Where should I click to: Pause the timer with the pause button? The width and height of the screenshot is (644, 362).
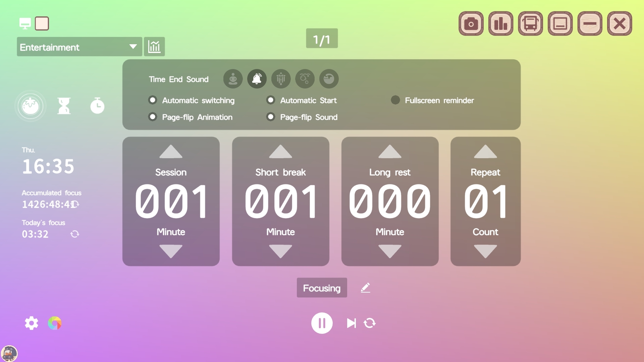point(322,323)
